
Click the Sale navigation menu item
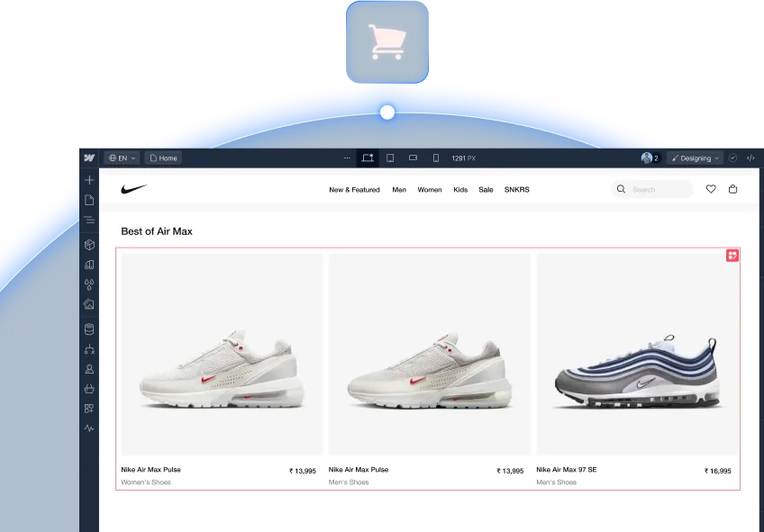coord(486,190)
